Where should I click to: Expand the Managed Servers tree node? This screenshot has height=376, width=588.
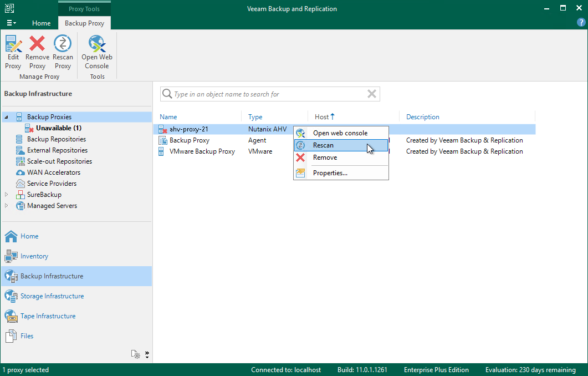tap(7, 206)
